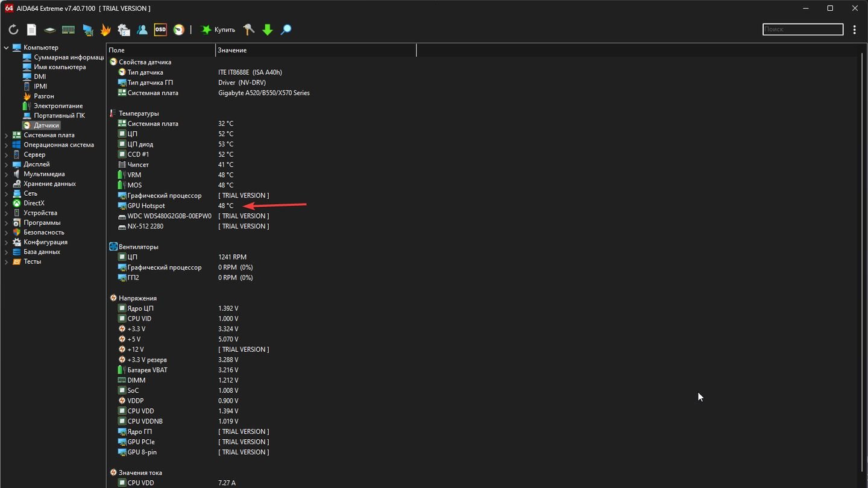Image resolution: width=868 pixels, height=488 pixels.
Task: Expand the Операционная система tree node
Action: [7, 145]
